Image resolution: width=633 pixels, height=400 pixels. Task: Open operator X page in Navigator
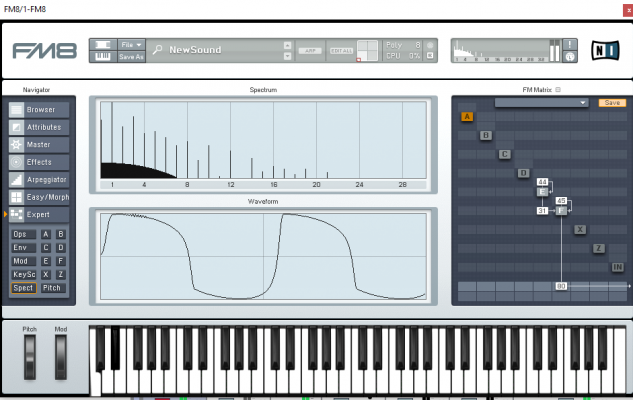[x=46, y=274]
